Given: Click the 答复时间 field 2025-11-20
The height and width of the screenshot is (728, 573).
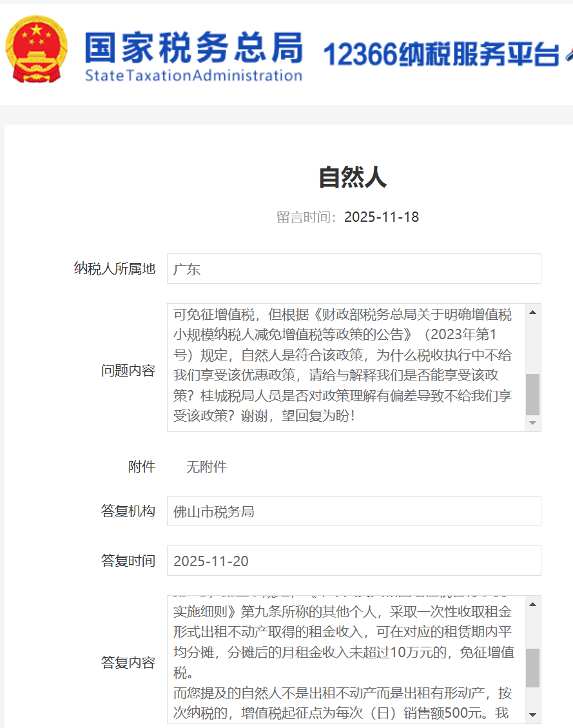Looking at the screenshot, I should tap(353, 561).
